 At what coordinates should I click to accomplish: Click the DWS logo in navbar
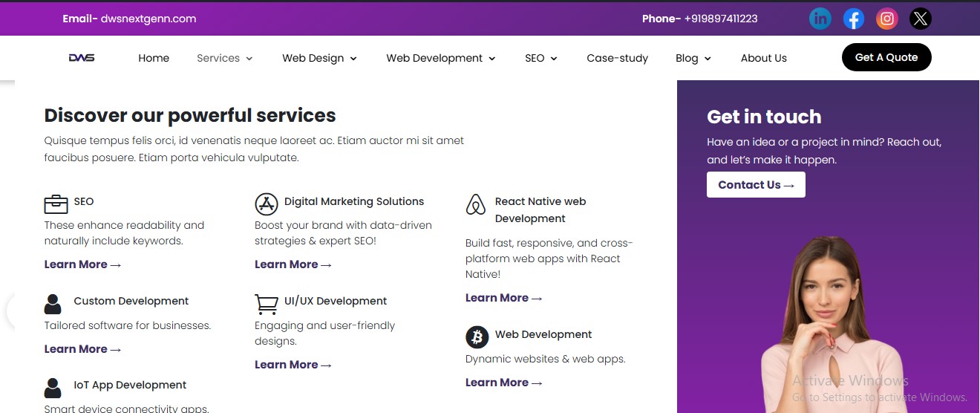[82, 58]
